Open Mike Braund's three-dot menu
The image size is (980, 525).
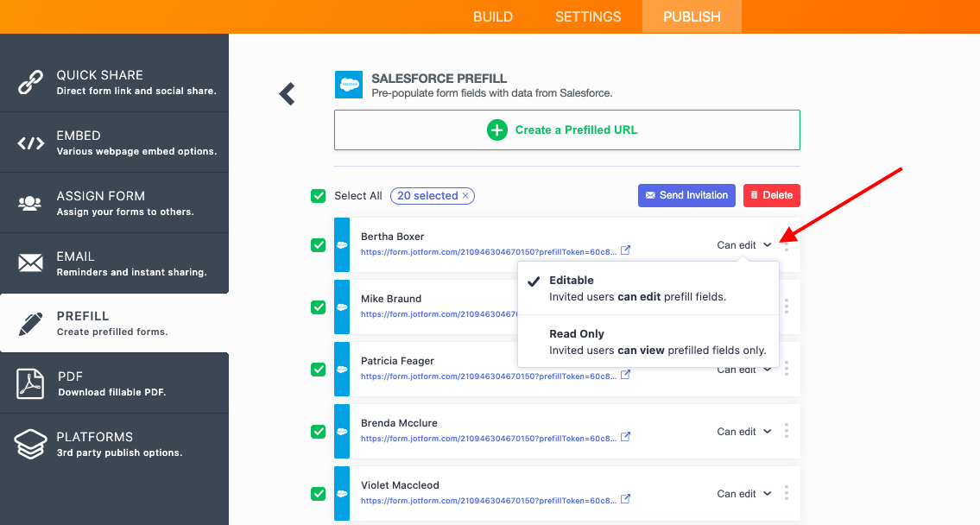coord(787,307)
